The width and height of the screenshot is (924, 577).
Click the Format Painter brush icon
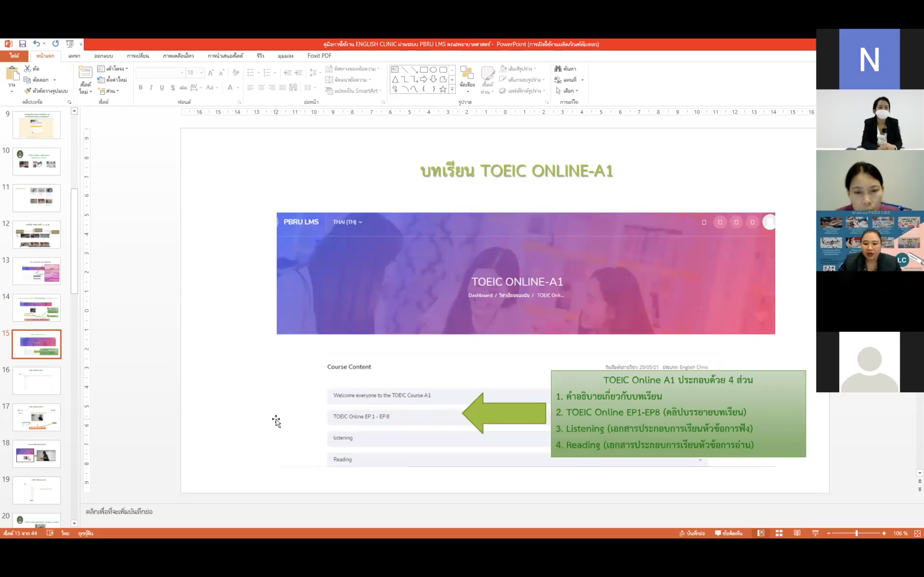(x=27, y=91)
